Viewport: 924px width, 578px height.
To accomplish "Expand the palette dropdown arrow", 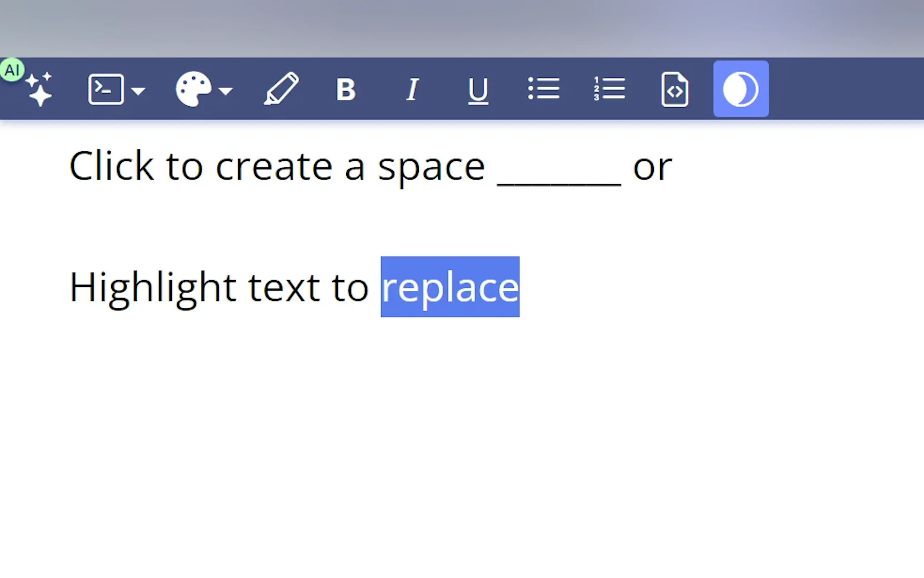I will pyautogui.click(x=226, y=91).
